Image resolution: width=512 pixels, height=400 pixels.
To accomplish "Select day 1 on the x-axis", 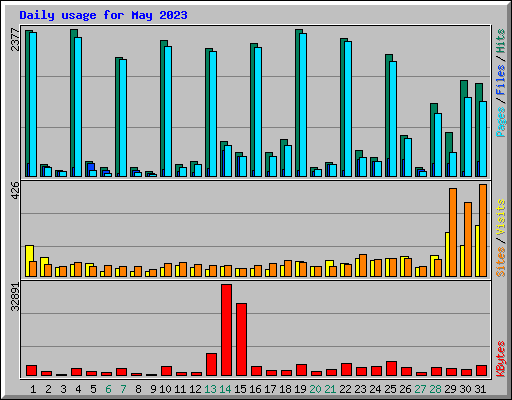I will coord(33,389).
